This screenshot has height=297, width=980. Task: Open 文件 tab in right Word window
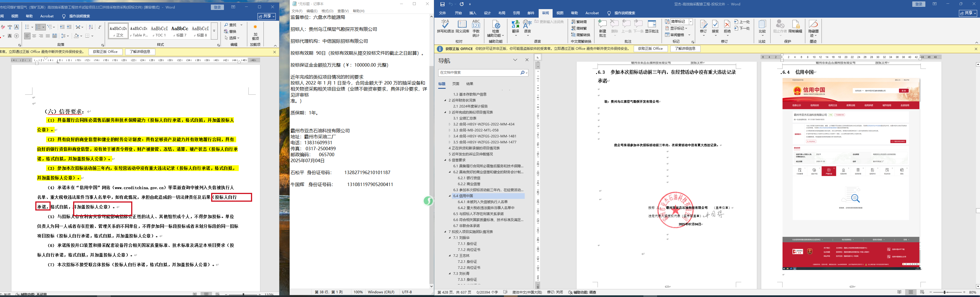point(442,13)
